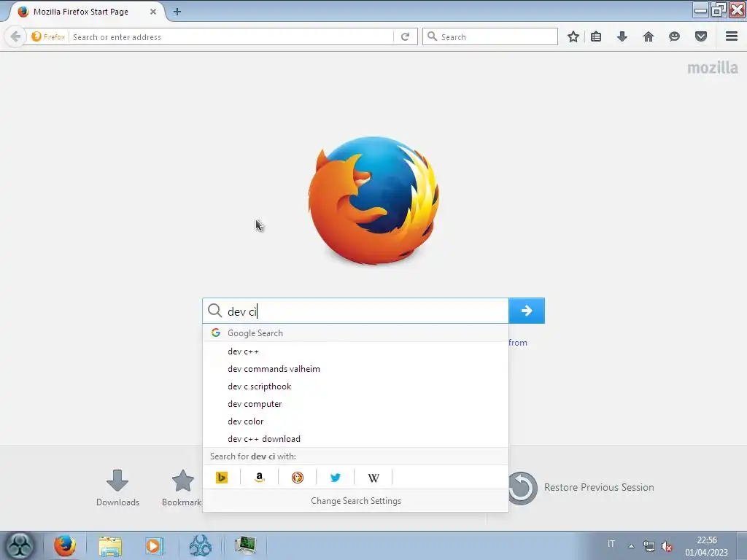Screen dimensions: 747x560
Task: Click the muted volume tray icon
Action: (x=667, y=546)
